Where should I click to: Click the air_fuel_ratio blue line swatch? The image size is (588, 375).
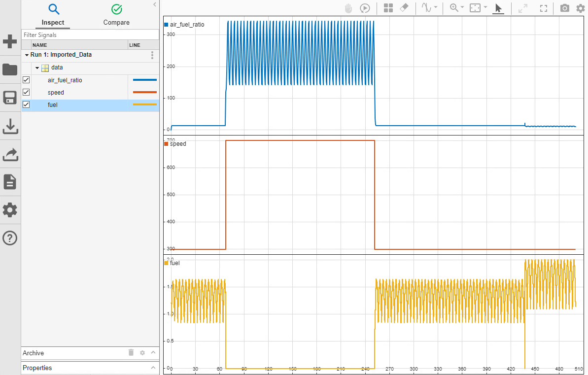(x=145, y=80)
